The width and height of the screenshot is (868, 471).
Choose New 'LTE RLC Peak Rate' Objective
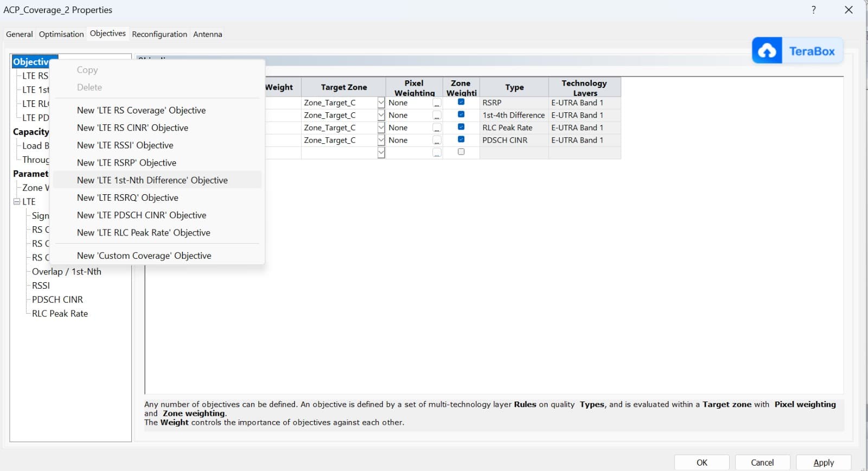(x=157, y=233)
